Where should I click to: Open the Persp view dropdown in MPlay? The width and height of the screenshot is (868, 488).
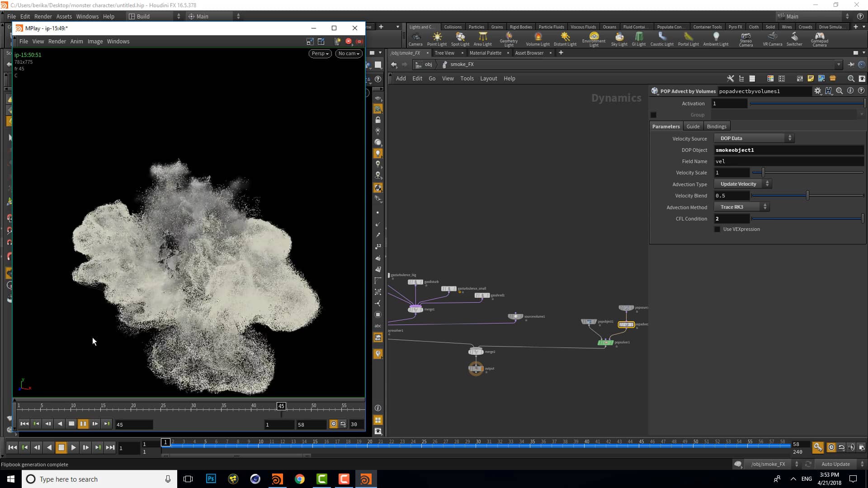[x=320, y=53]
